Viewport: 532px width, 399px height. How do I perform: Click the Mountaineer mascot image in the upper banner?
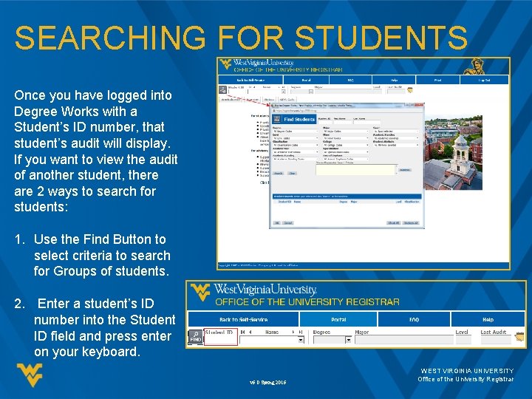(474, 66)
